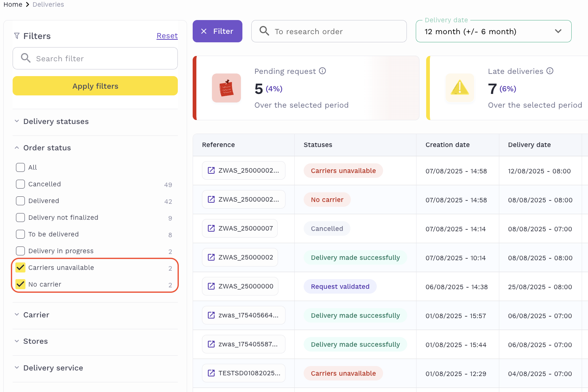Click the red pinned note icon
Image resolution: width=588 pixels, height=392 pixels.
[226, 88]
